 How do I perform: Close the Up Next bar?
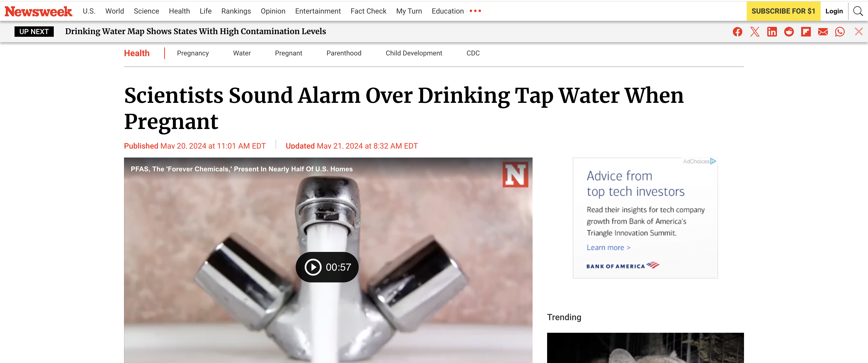pyautogui.click(x=859, y=32)
